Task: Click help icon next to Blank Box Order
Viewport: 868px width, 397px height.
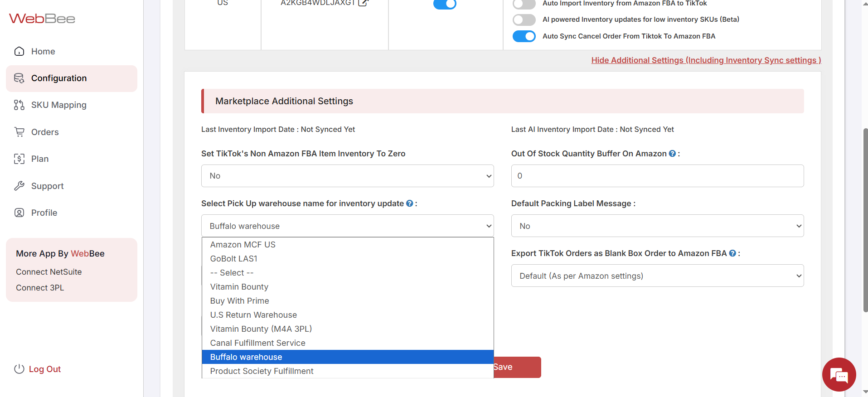Action: [x=732, y=253]
